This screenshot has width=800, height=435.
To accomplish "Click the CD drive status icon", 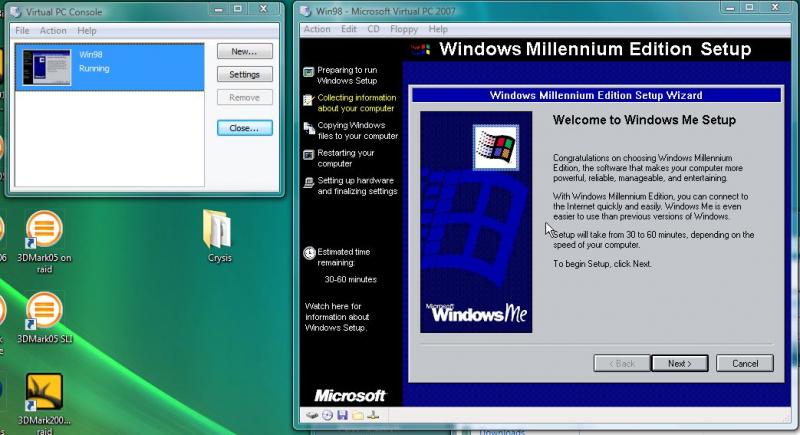I will point(327,415).
